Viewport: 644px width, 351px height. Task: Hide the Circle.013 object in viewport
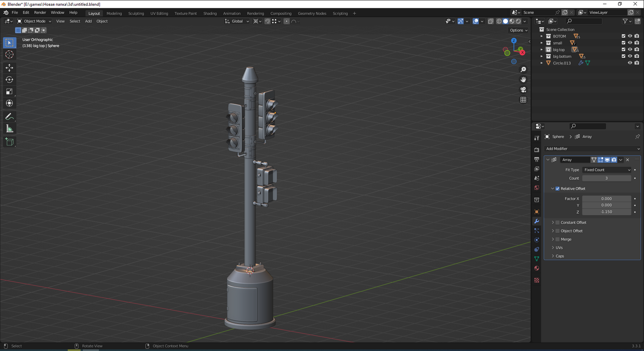point(630,63)
